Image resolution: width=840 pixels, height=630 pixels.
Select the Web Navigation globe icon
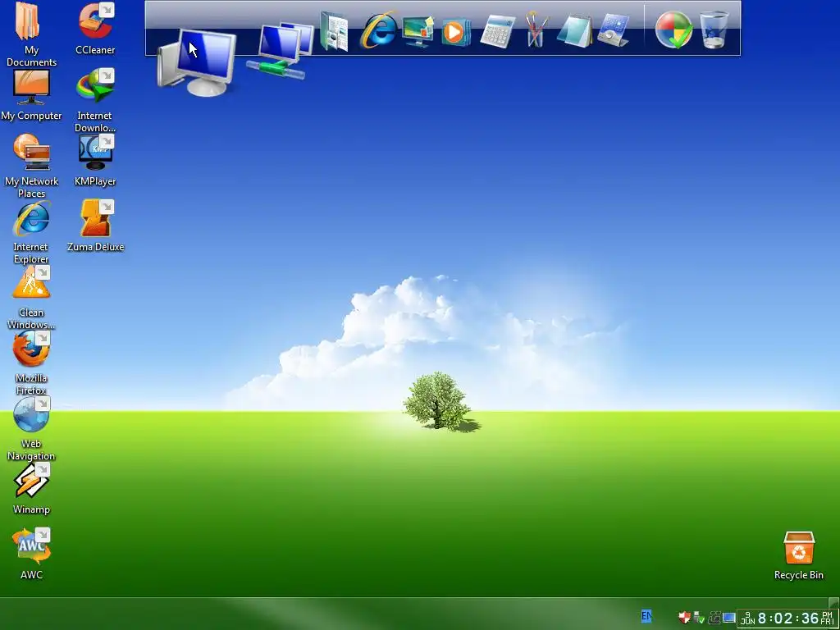pyautogui.click(x=31, y=414)
